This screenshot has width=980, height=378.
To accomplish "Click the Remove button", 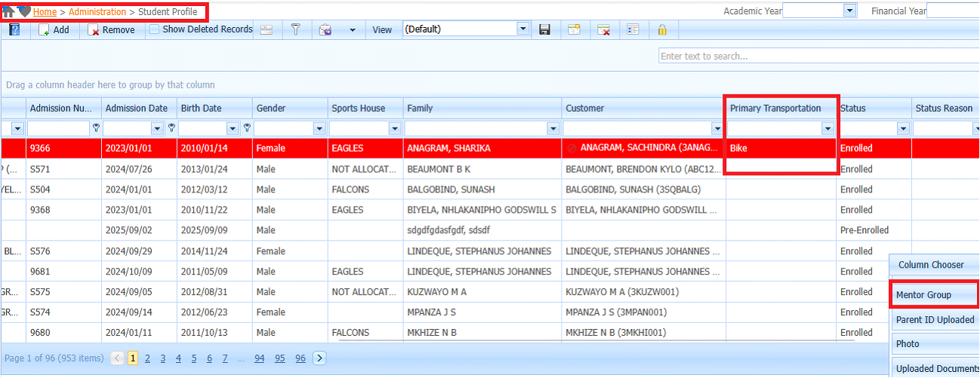I will (x=112, y=29).
